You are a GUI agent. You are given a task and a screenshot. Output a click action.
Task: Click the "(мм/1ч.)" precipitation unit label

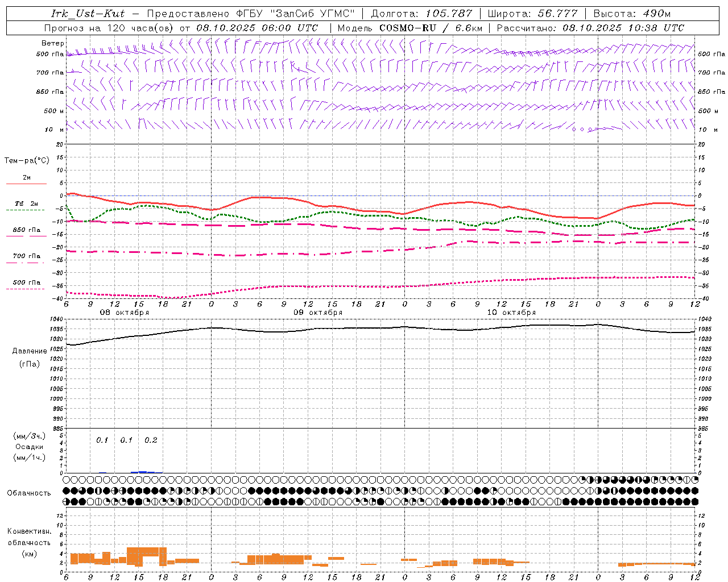tap(30, 458)
